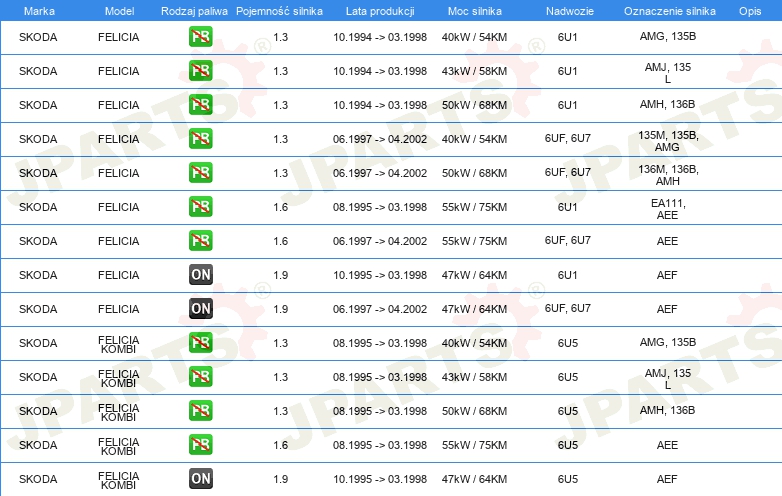Screen dimensions: 782x496
Task: Select 'AMG, 135B' in the Felicia Kombi row
Action: (x=667, y=342)
